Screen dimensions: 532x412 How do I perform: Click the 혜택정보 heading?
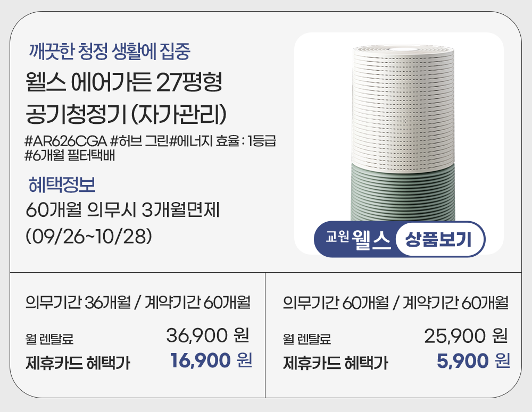tap(61, 185)
